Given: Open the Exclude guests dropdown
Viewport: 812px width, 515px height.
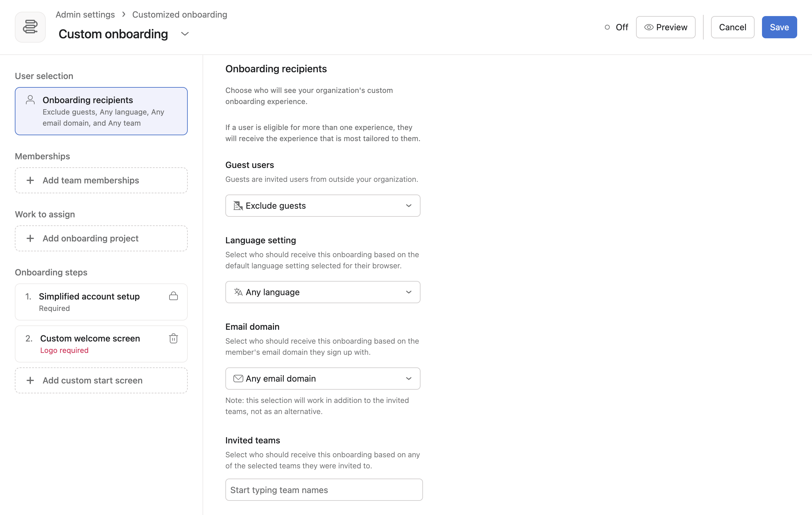Looking at the screenshot, I should (322, 205).
